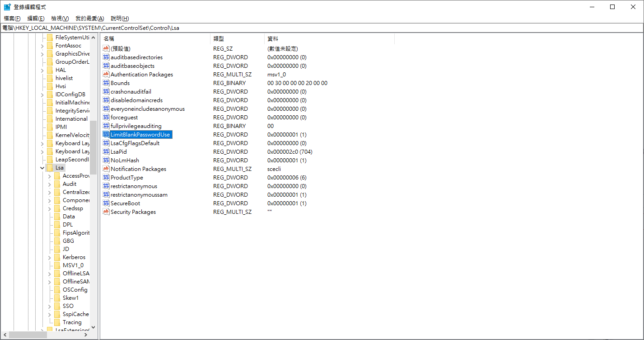Image resolution: width=644 pixels, height=340 pixels.
Task: Click the string icon beside Authentication Packages
Action: 106,75
